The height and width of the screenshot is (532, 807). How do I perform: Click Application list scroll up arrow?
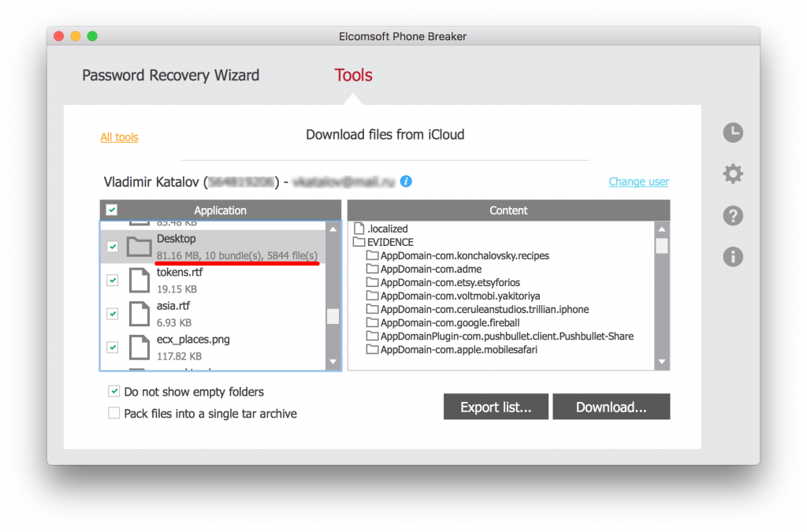333,229
